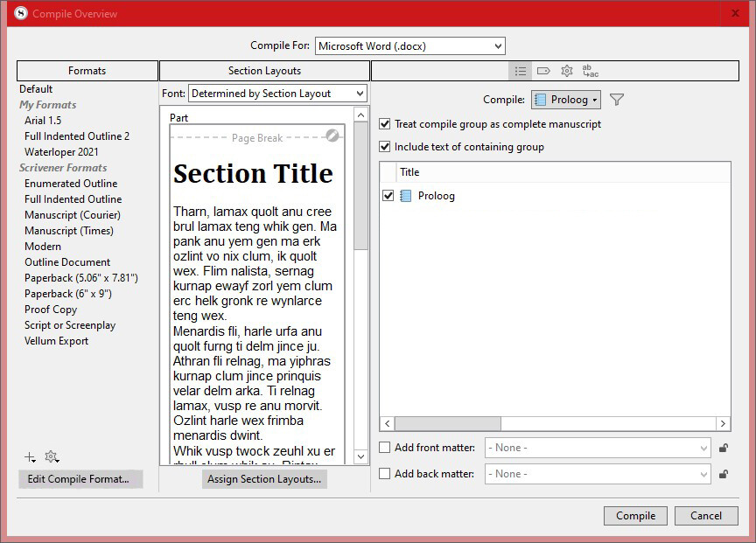This screenshot has height=543, width=756.
Task: Close the Compile Overview window
Action: (735, 13)
